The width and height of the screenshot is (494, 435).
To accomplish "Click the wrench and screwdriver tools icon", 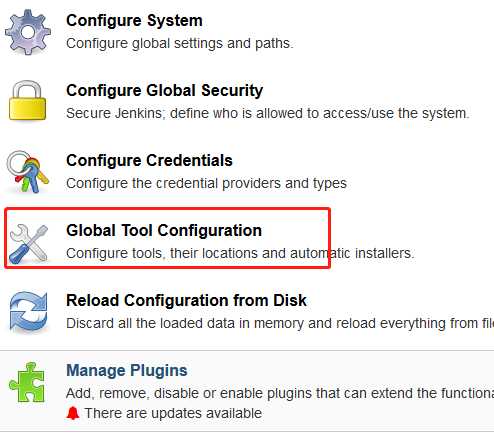I will point(29,242).
